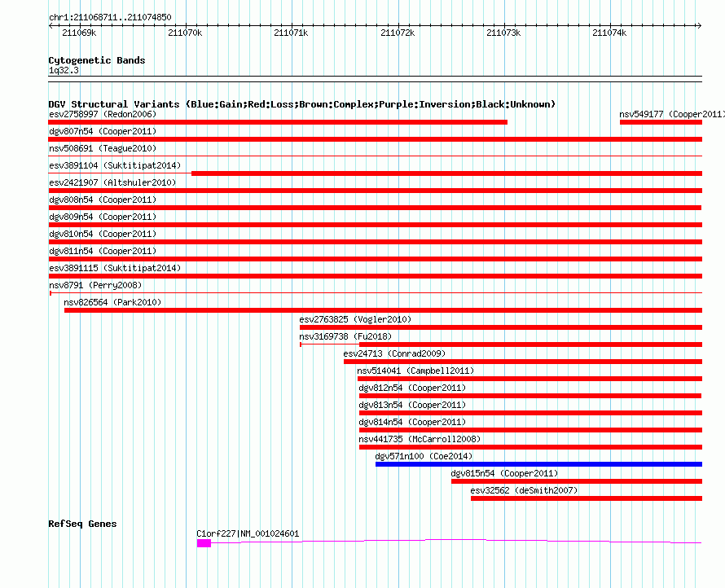Click the DGV Structural Variants track title
Viewport: 725px width, 588px height.
(x=301, y=104)
